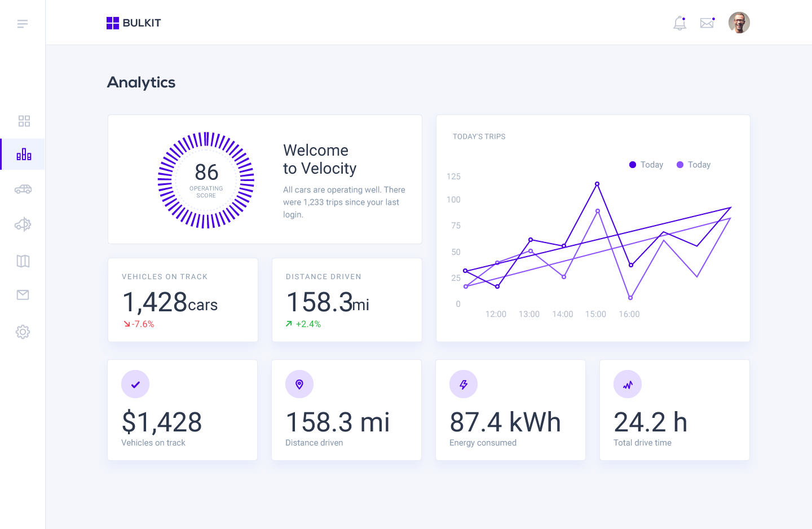Click the vehicle settings gear-car icon

tap(23, 224)
